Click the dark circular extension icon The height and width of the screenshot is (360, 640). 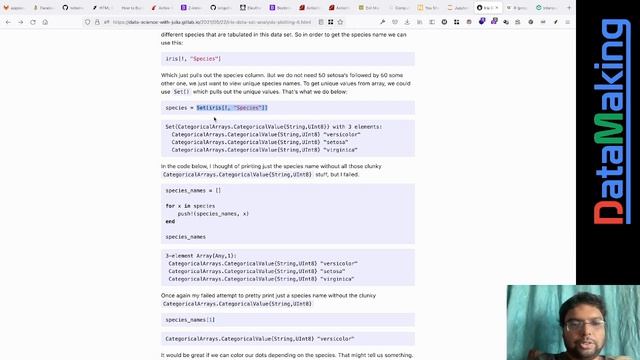point(444,22)
